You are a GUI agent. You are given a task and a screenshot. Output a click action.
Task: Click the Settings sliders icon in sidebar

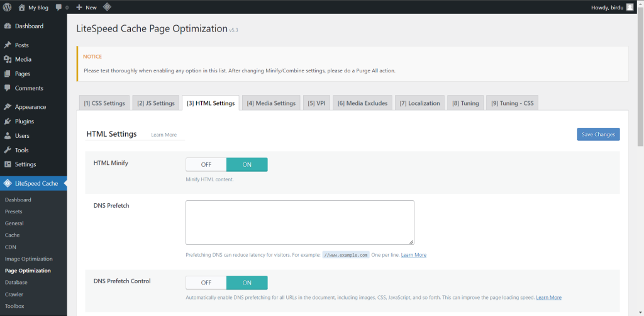(x=8, y=164)
